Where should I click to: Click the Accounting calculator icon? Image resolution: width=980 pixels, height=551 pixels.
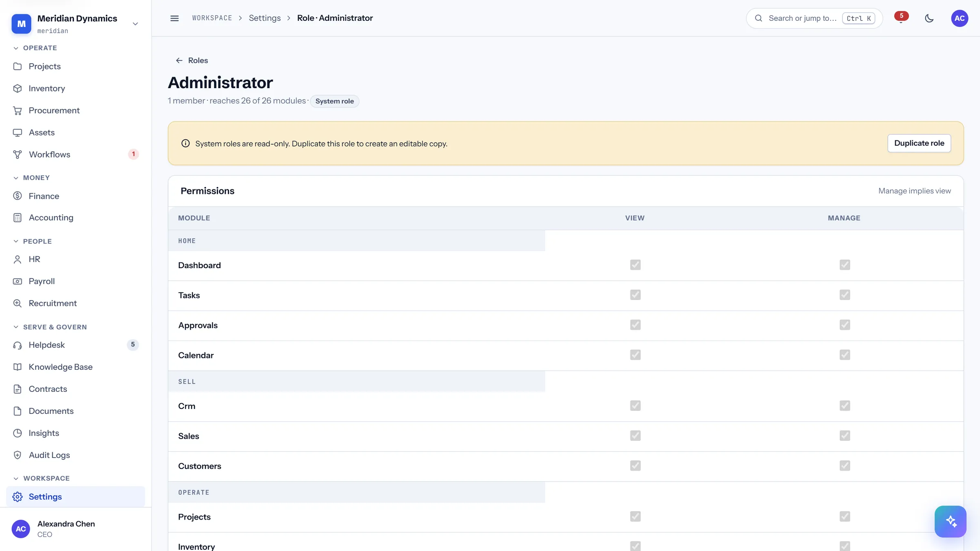coord(18,218)
